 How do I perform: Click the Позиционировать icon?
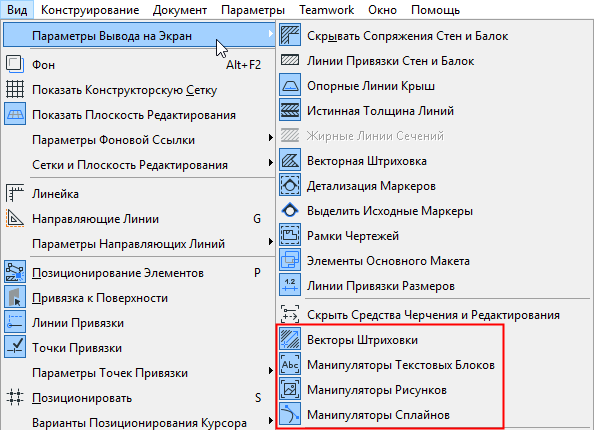coord(15,397)
